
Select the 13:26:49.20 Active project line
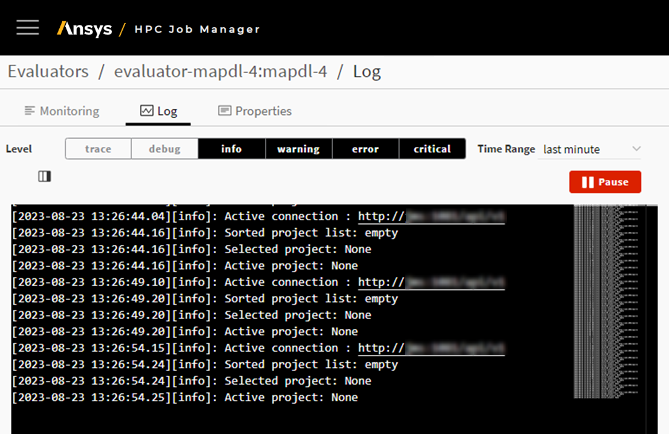(x=185, y=332)
